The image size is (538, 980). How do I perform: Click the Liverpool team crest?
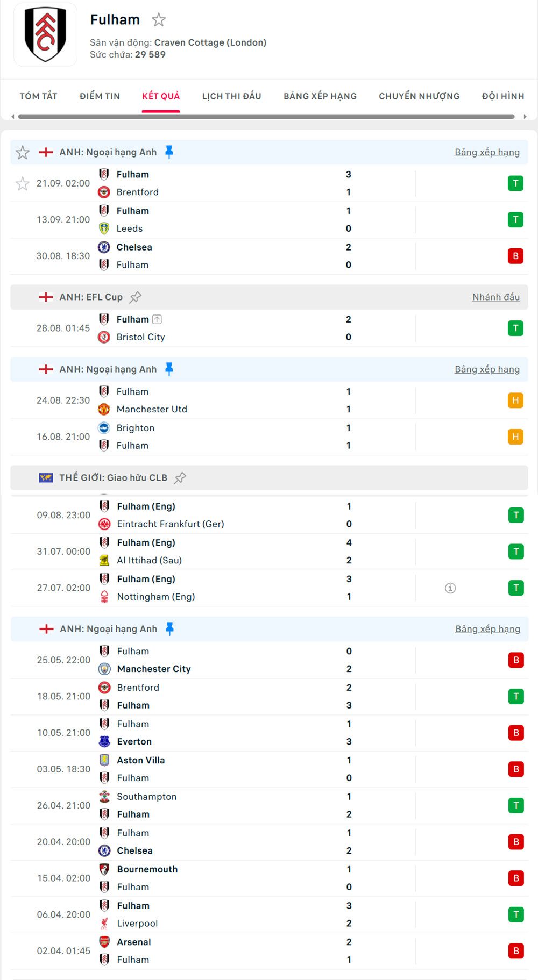coord(105,924)
